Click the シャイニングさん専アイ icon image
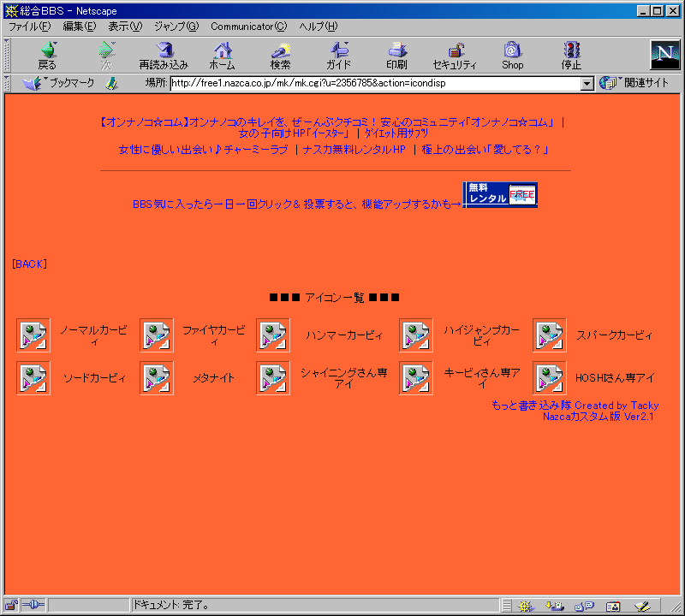 (x=273, y=378)
